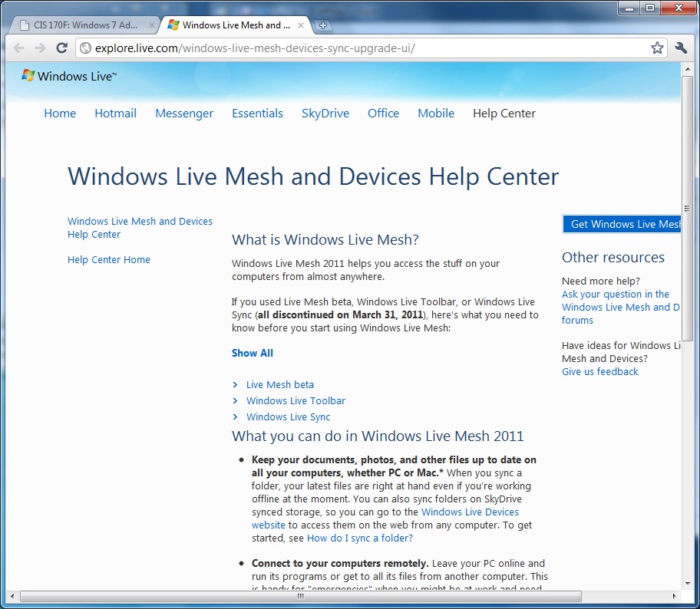This screenshot has width=700, height=609.
Task: Close the browser window
Action: tap(679, 8)
